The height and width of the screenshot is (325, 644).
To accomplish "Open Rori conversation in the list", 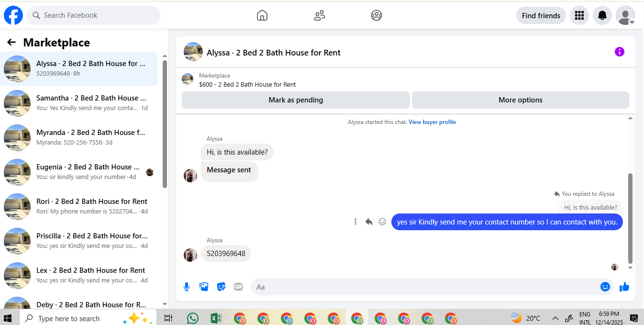I will coord(79,207).
